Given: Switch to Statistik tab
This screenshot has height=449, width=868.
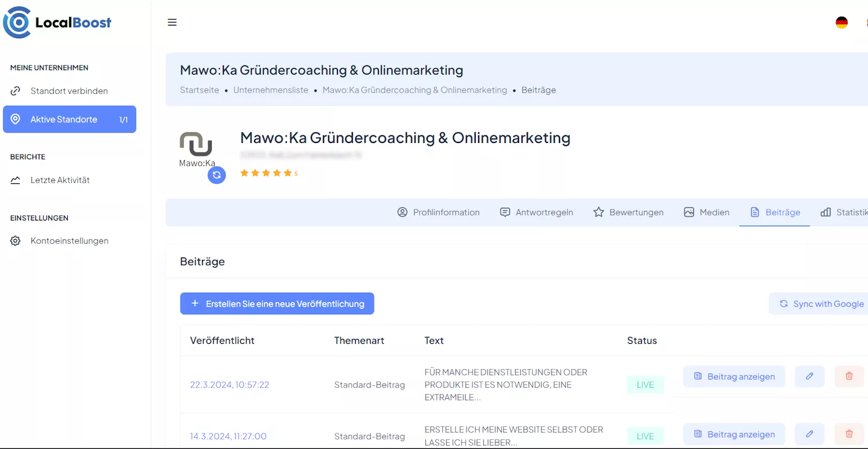Looking at the screenshot, I should 844,212.
